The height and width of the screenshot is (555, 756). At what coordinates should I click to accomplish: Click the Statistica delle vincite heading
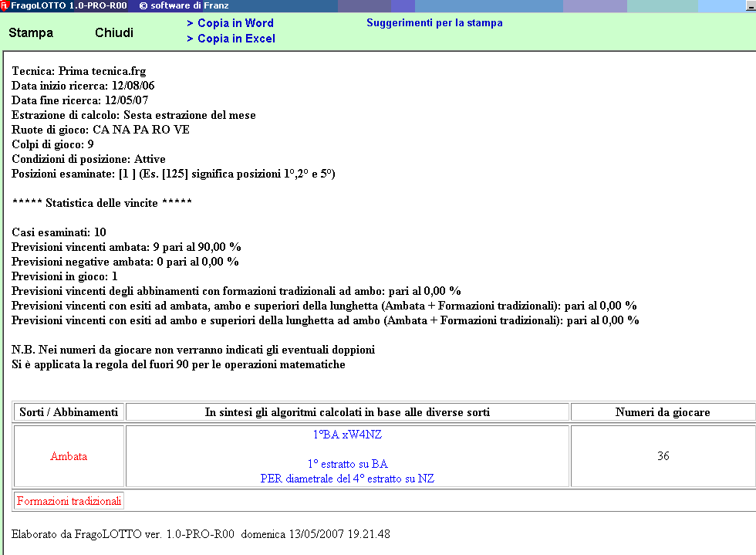coord(102,203)
